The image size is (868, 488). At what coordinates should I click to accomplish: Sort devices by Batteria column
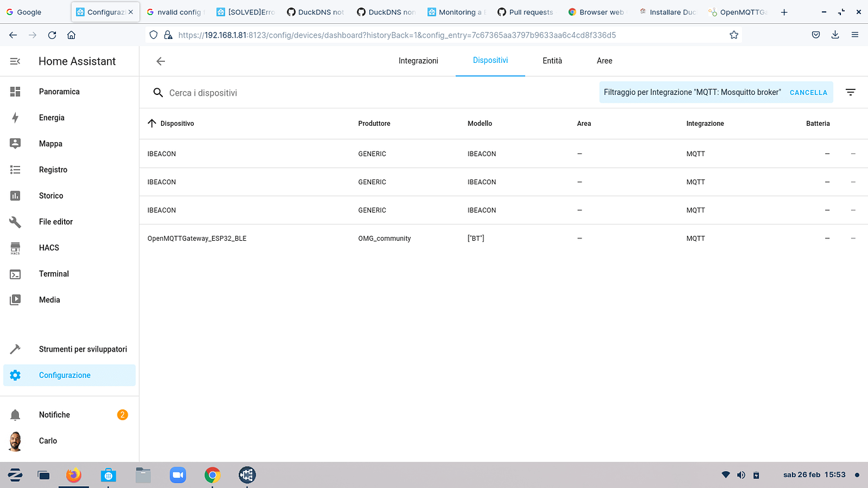(x=818, y=124)
